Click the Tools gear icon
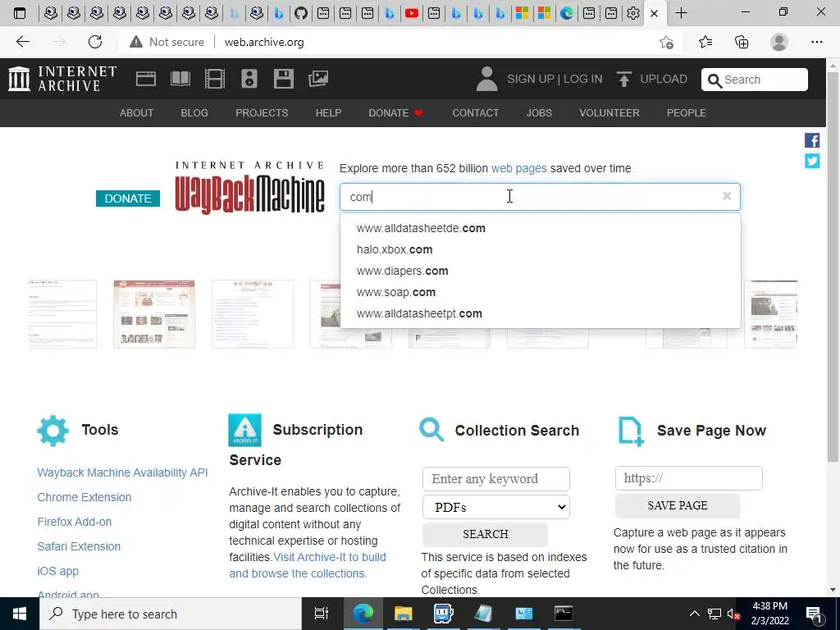Screen dimensions: 840x630 coord(53,430)
